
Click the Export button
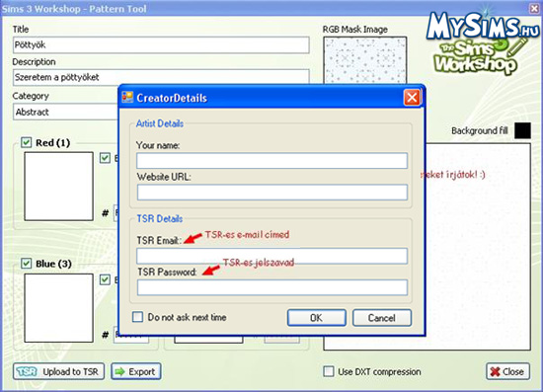point(136,371)
